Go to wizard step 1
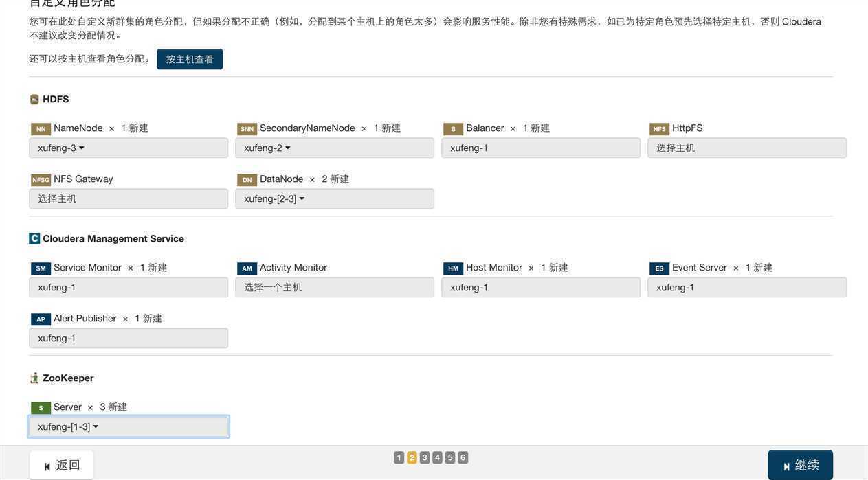Image resolution: width=868 pixels, height=480 pixels. [399, 457]
